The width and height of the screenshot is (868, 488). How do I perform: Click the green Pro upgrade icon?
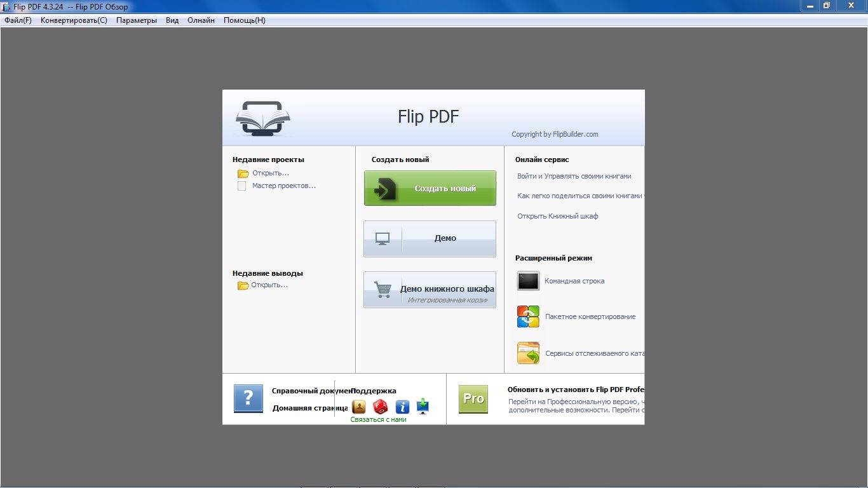click(473, 398)
